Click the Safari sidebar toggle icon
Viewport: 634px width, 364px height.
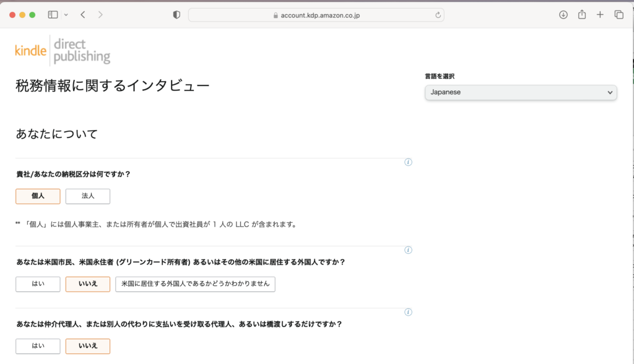53,15
